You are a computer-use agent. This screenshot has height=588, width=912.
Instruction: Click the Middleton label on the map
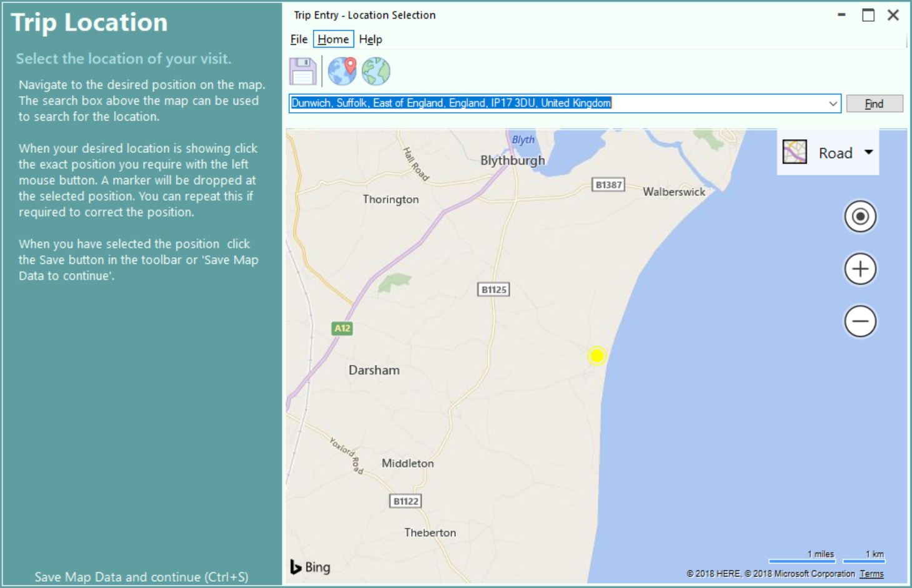[x=408, y=463]
